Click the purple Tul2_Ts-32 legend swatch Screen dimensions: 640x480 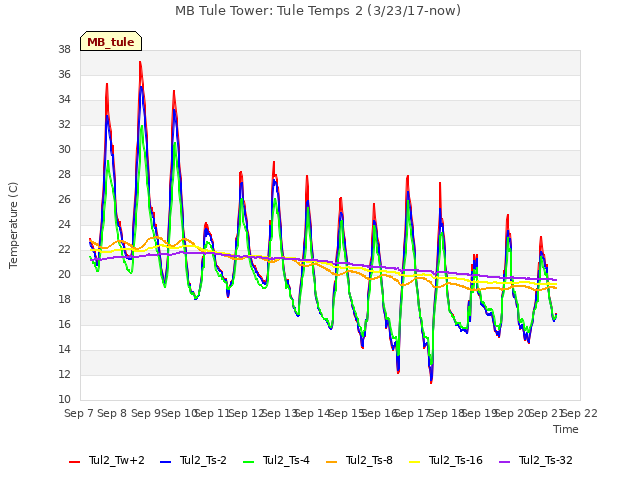point(505,462)
